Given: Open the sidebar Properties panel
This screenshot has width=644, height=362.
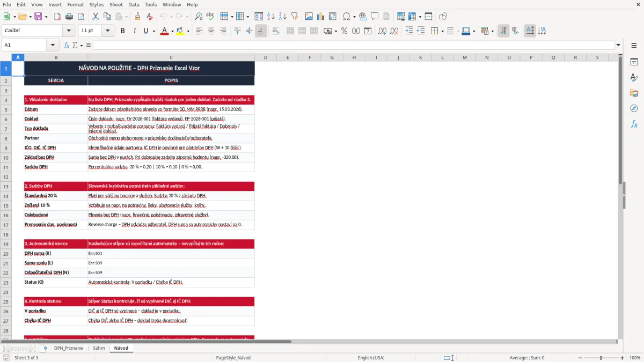Looking at the screenshot, I should pyautogui.click(x=634, y=62).
